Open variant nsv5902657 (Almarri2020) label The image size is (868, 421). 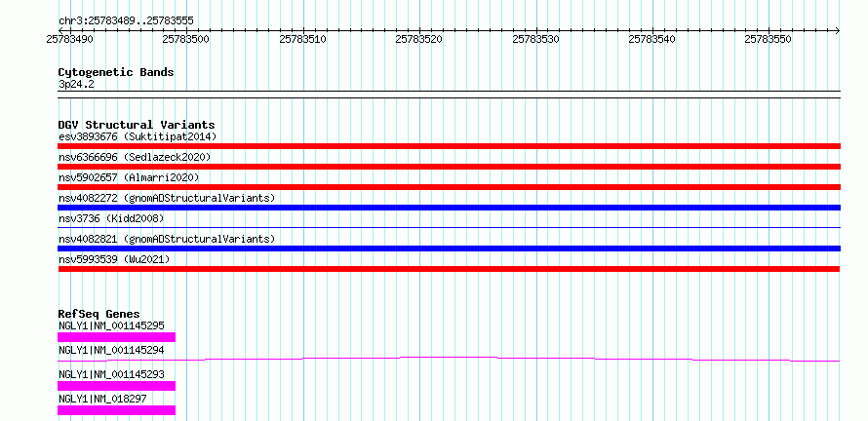click(x=129, y=177)
